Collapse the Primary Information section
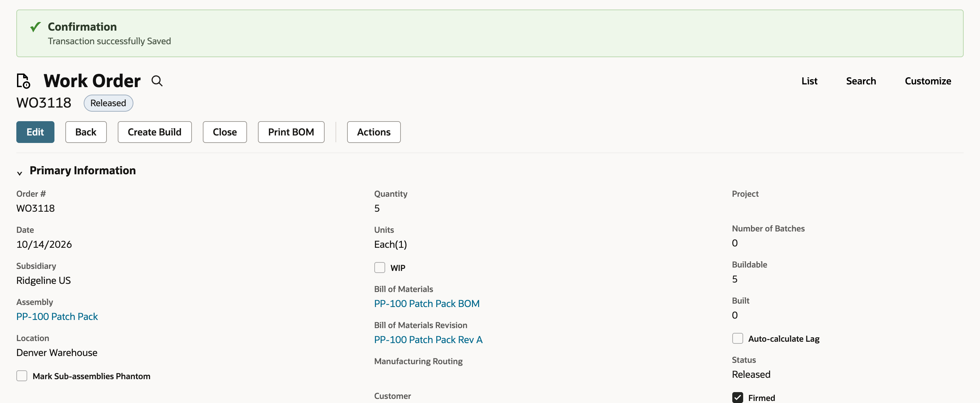 [x=20, y=173]
